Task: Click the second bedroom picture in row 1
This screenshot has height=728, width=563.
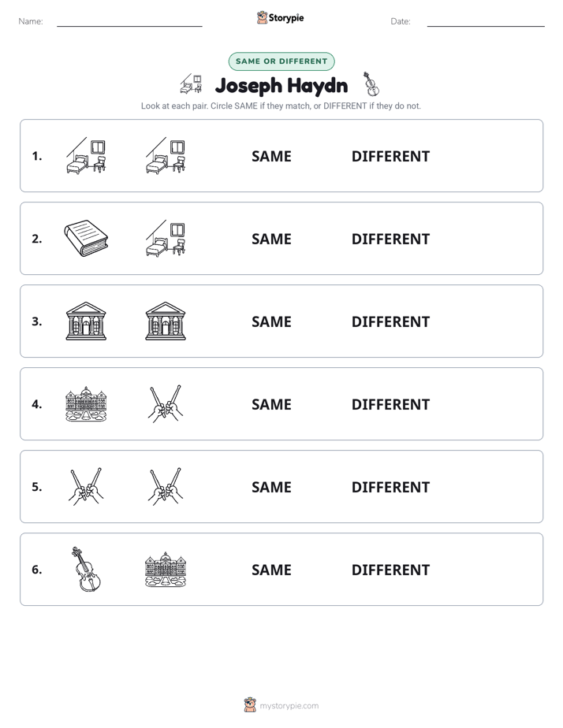Action: tap(166, 155)
